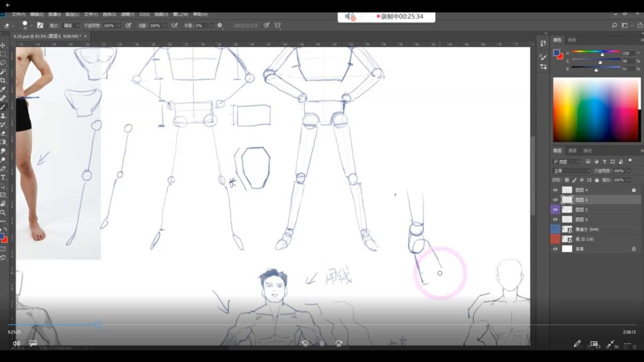Select the Smudge tool
This screenshot has width=644, height=362.
point(3,151)
